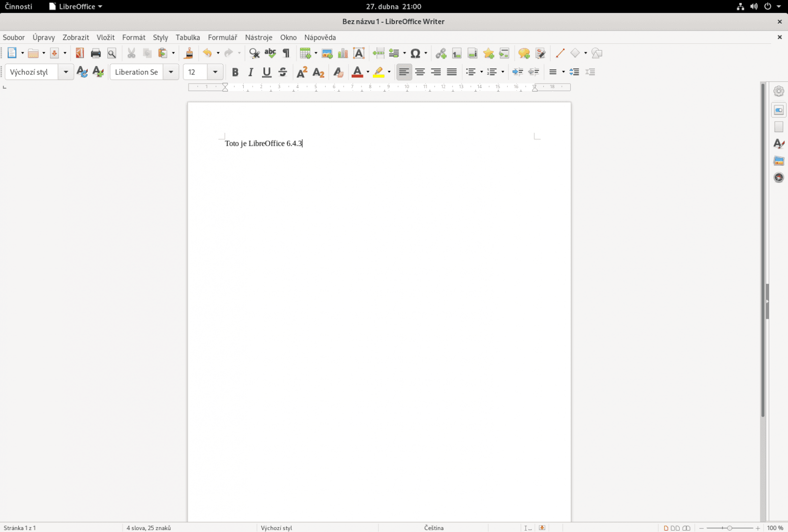Click the zoom slider in status bar
The width and height of the screenshot is (788, 532).
pyautogui.click(x=729, y=528)
